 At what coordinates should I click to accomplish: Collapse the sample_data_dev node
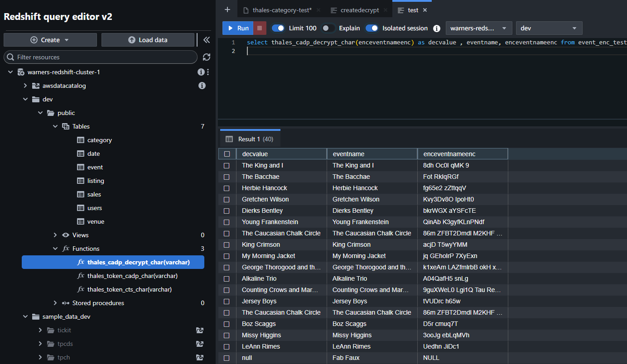click(25, 316)
